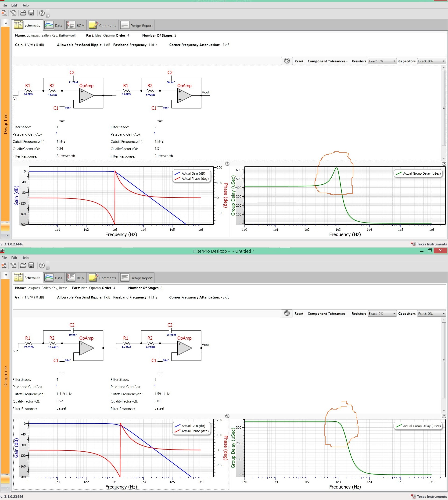The image size is (448, 500).
Task: Open the BOM tab
Action: tap(75, 25)
